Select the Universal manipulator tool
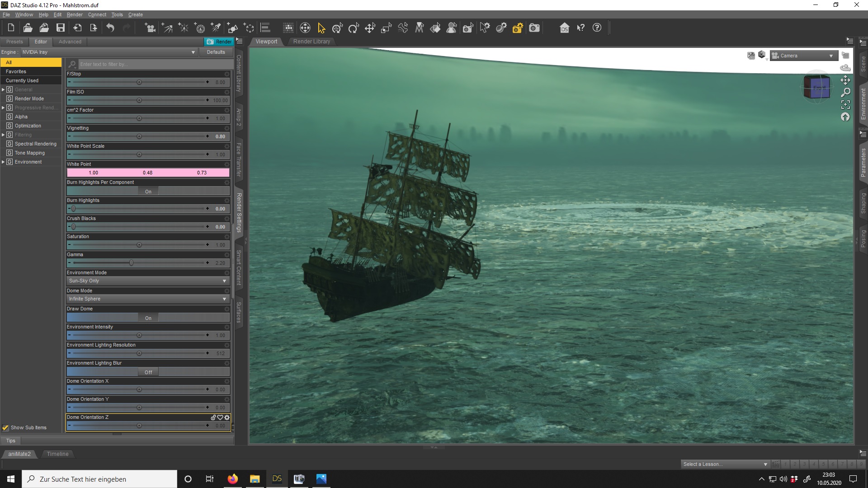Screen dimensions: 868x488 click(337, 28)
